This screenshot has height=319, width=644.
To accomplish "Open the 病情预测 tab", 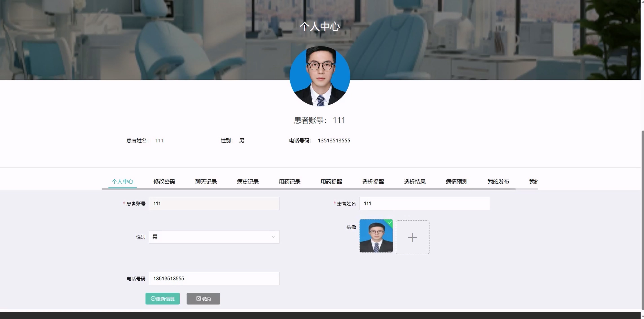I will click(x=456, y=182).
